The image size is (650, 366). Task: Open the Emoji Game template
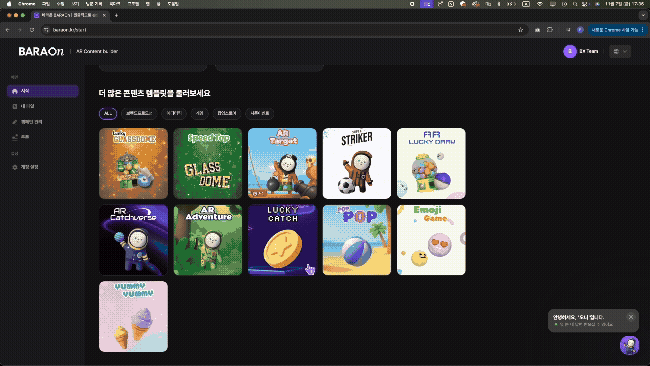(431, 240)
